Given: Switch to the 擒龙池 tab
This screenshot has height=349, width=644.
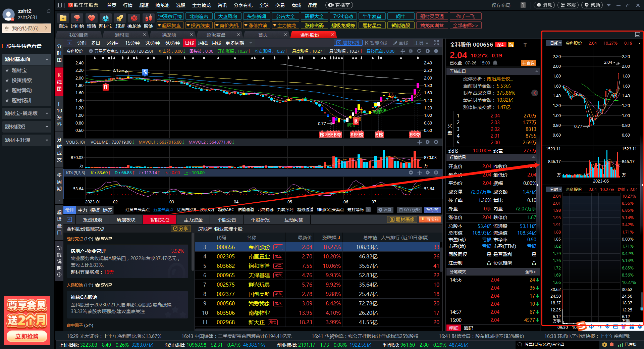Looking at the screenshot, I should 169,35.
